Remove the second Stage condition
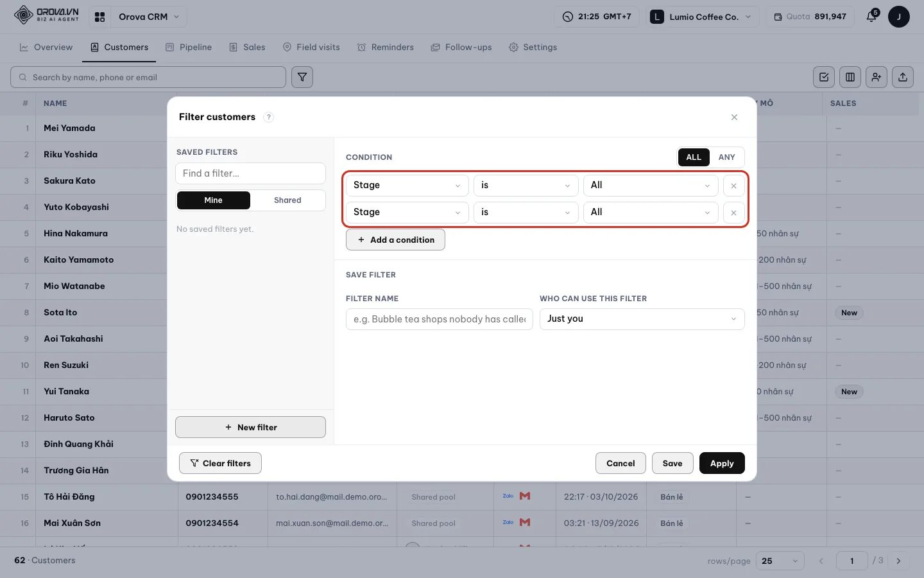The height and width of the screenshot is (578, 924). (x=733, y=213)
